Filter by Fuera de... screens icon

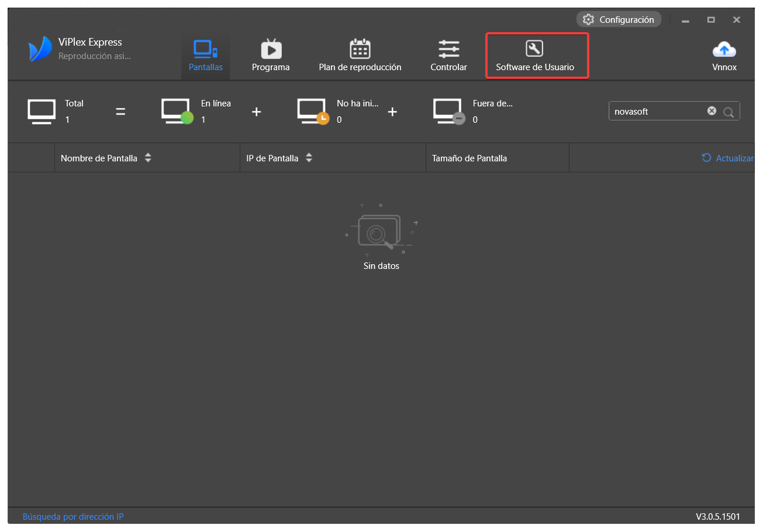(449, 111)
